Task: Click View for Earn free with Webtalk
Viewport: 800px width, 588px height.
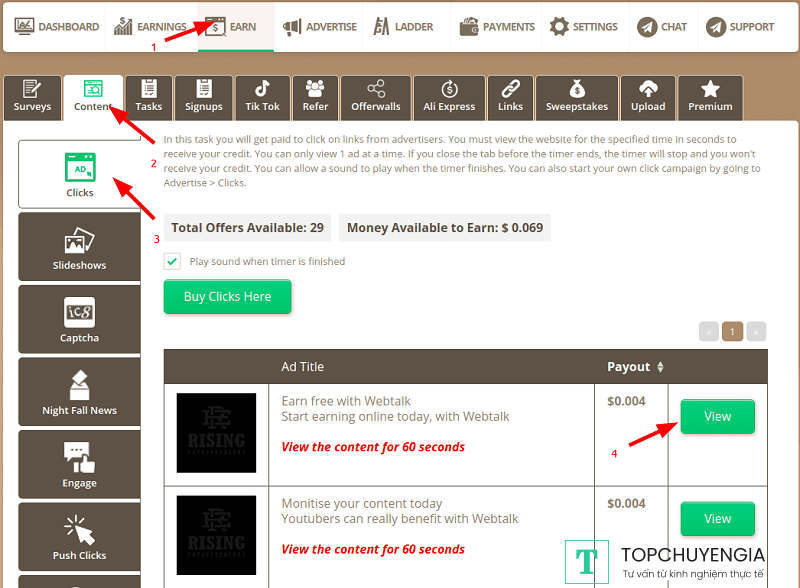Action: [x=717, y=417]
